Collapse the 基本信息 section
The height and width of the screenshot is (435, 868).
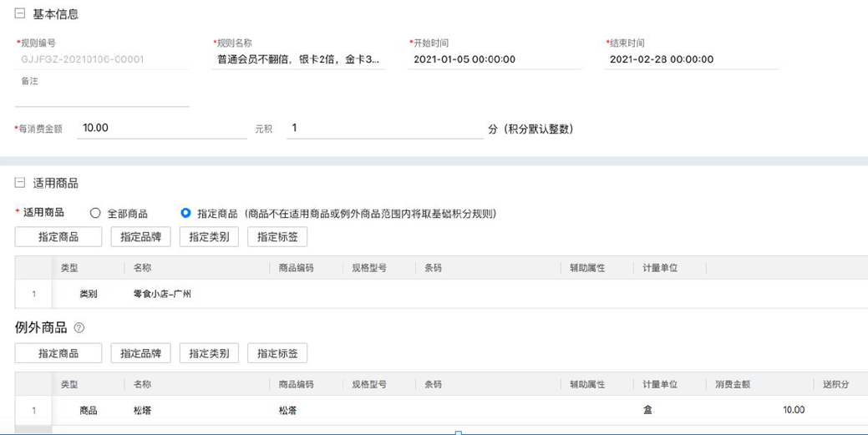coord(20,14)
